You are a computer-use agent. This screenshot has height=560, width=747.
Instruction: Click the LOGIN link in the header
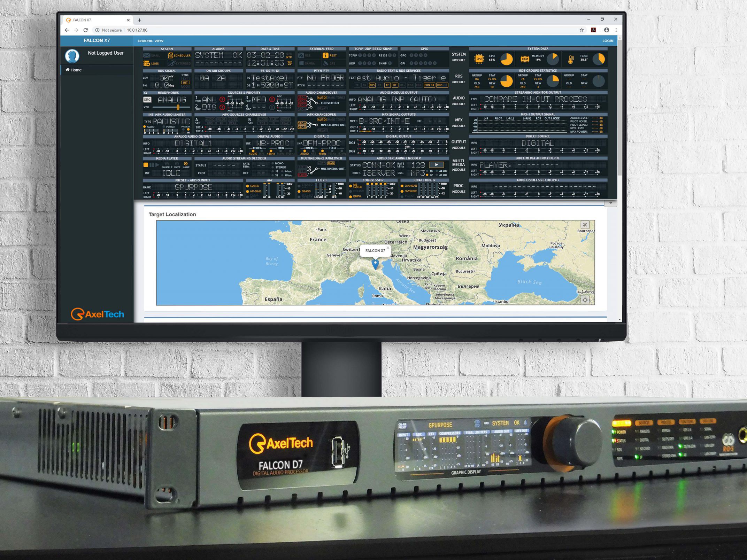[x=608, y=41]
